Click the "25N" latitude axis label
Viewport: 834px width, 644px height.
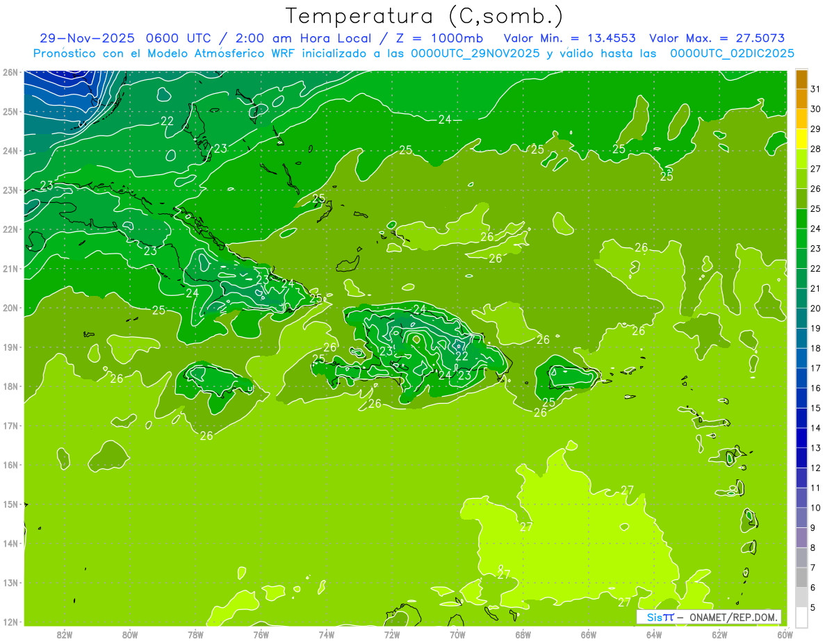[10, 112]
